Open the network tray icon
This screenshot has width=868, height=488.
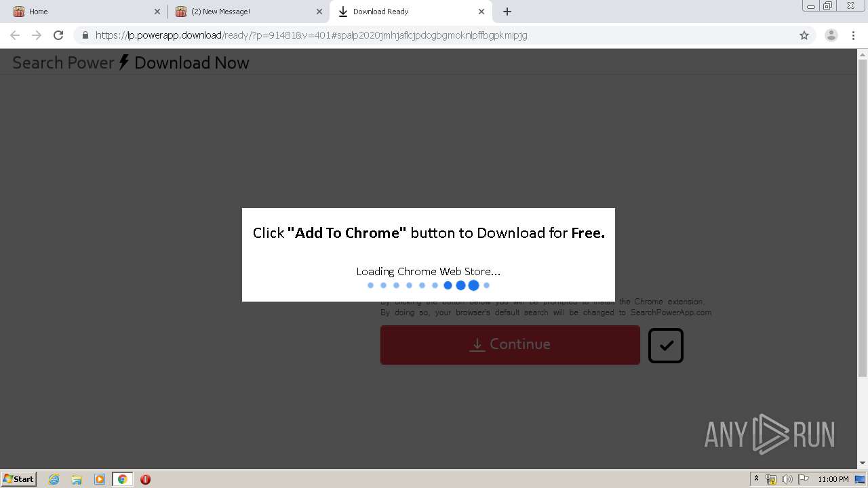point(771,479)
